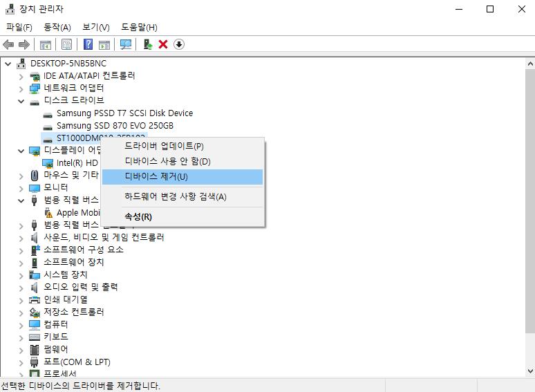Choose 하드웨어 변경 사항 검색(A)
This screenshot has height=392, width=535.
coord(182,197)
